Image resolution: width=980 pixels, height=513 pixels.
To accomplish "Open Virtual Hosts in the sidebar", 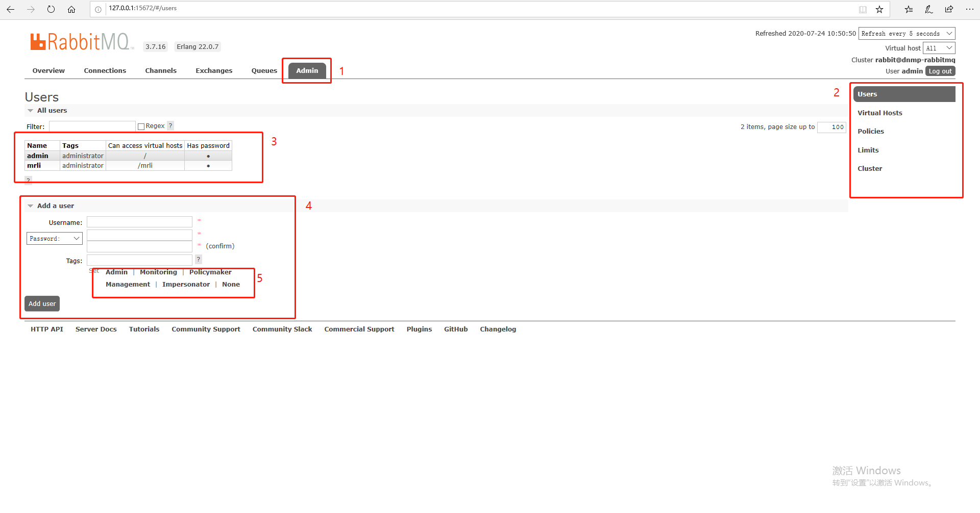I will pos(880,113).
